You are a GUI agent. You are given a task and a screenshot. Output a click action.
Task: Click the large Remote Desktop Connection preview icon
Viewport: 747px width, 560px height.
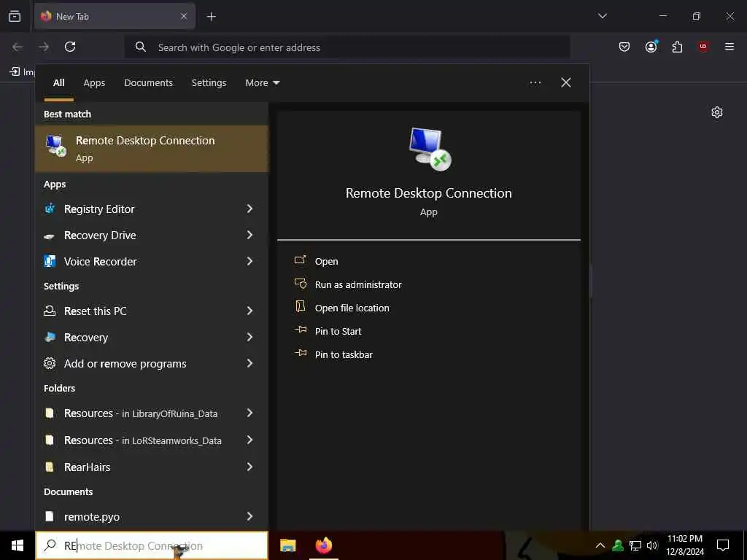430,149
